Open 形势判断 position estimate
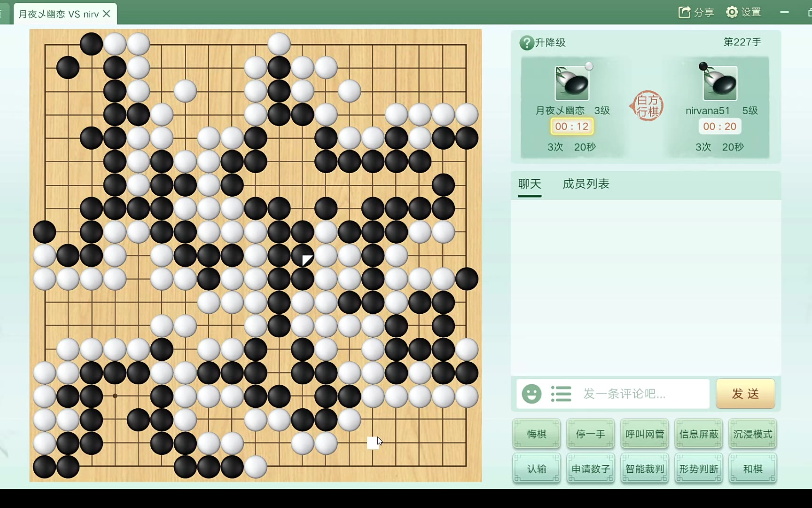The image size is (812, 508). (x=699, y=468)
